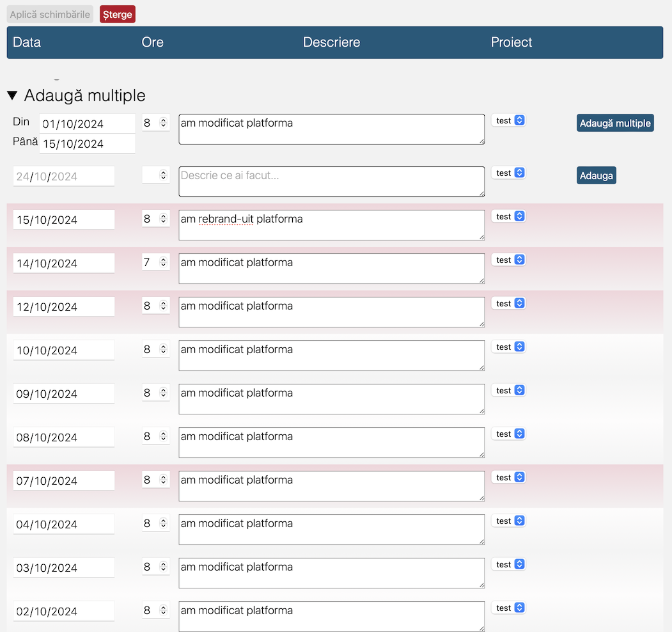Click the Ore column header
This screenshot has height=632, width=672.
click(x=153, y=42)
